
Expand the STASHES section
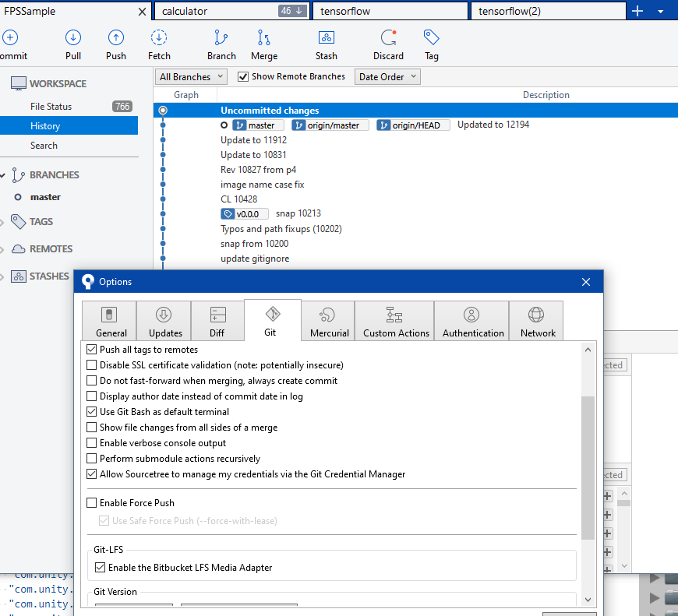(2, 277)
